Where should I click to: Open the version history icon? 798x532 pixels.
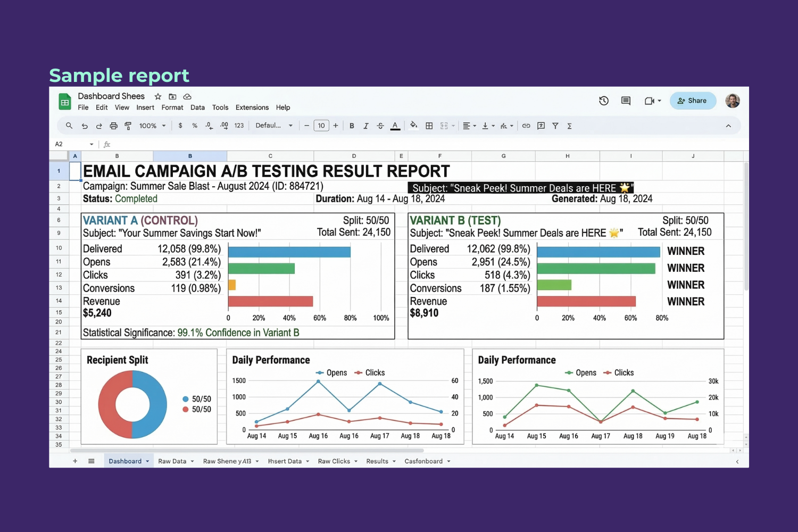604,101
